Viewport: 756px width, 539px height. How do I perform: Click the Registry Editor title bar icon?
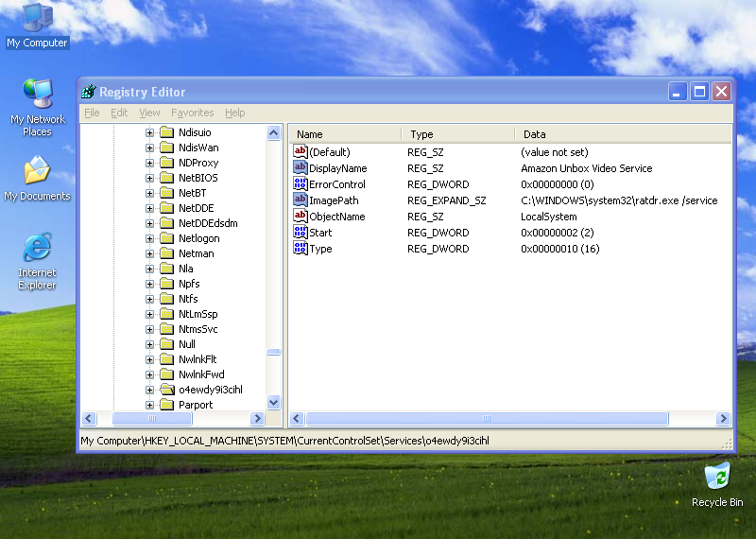click(89, 92)
